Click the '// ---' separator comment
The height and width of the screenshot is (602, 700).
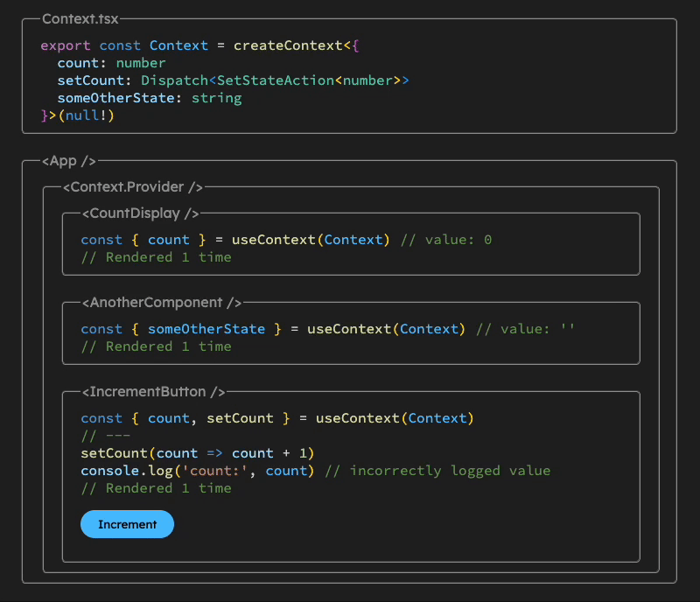pyautogui.click(x=105, y=436)
